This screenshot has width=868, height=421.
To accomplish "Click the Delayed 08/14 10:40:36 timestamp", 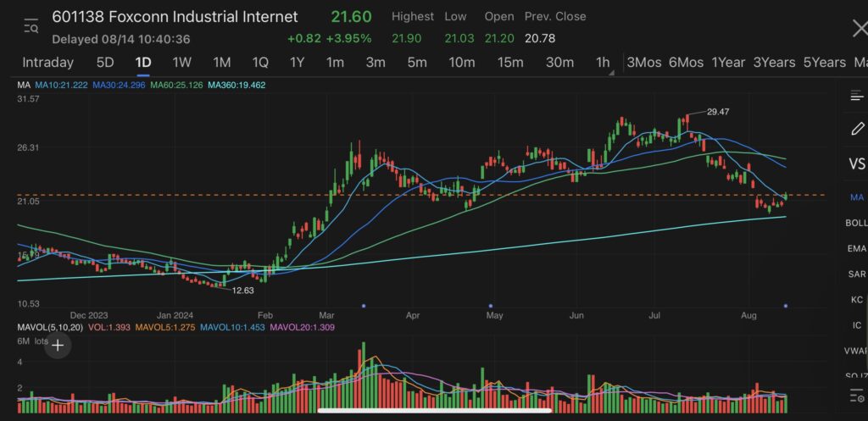I will coord(121,39).
